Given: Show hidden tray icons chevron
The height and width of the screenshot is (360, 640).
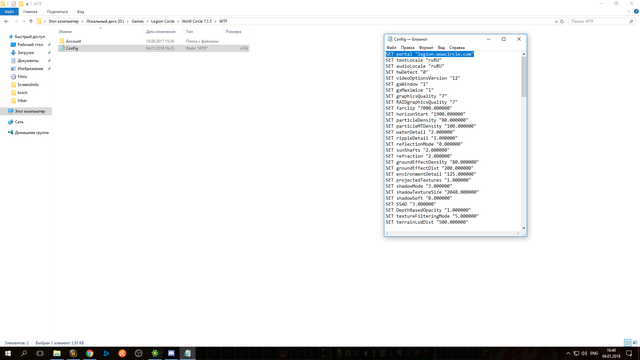Looking at the screenshot, I should click(568, 353).
